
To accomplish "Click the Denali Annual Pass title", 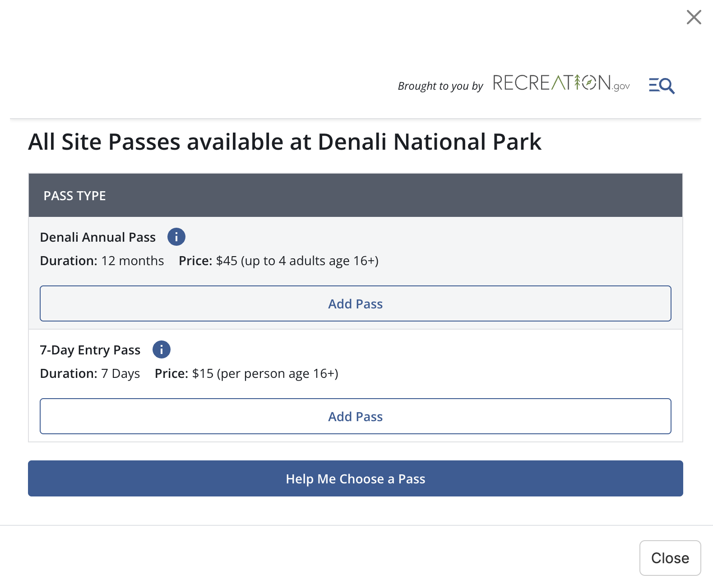I will [98, 237].
